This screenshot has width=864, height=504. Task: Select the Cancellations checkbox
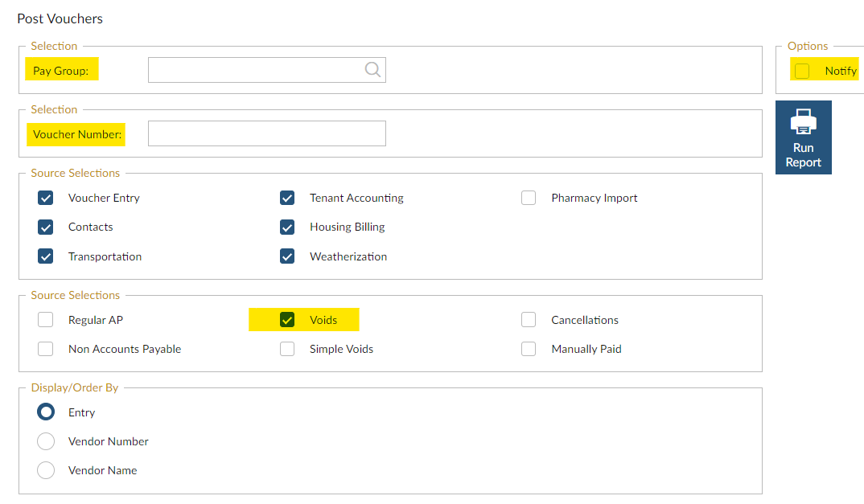pyautogui.click(x=529, y=320)
